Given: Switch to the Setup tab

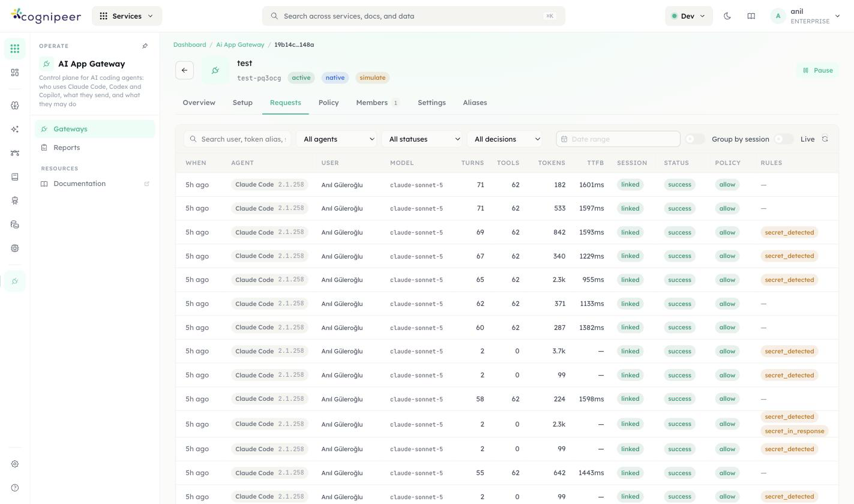Looking at the screenshot, I should [x=242, y=103].
